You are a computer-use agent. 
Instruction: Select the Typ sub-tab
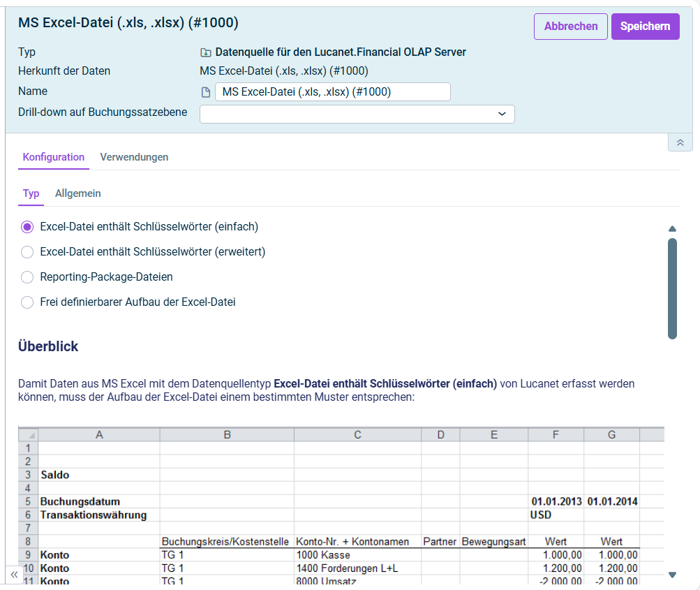31,193
